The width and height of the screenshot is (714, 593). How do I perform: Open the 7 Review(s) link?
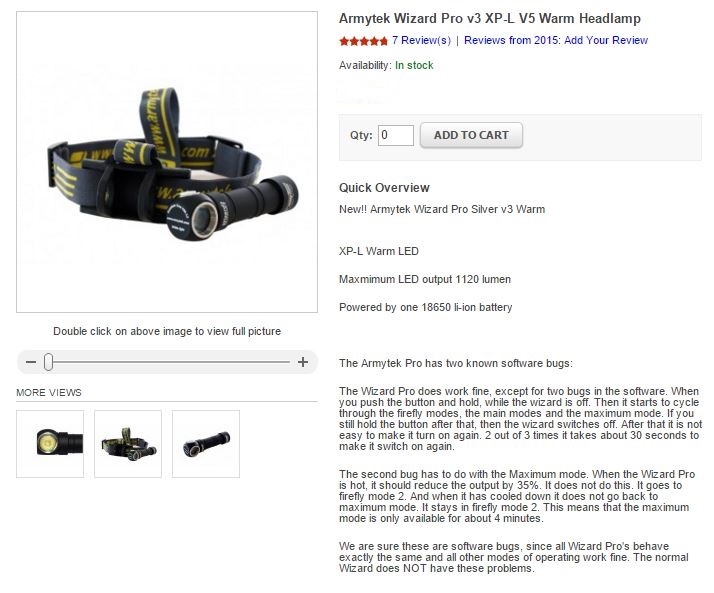click(x=421, y=41)
